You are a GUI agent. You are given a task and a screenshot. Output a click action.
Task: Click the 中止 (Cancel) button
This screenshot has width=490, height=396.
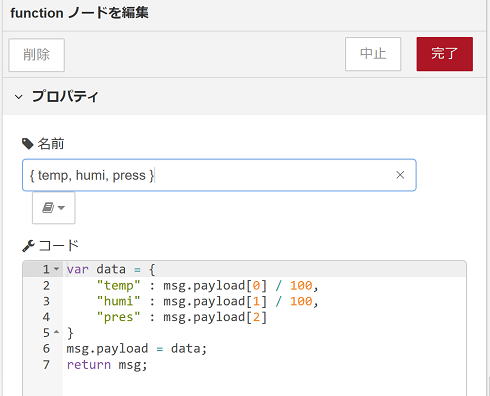pyautogui.click(x=373, y=54)
